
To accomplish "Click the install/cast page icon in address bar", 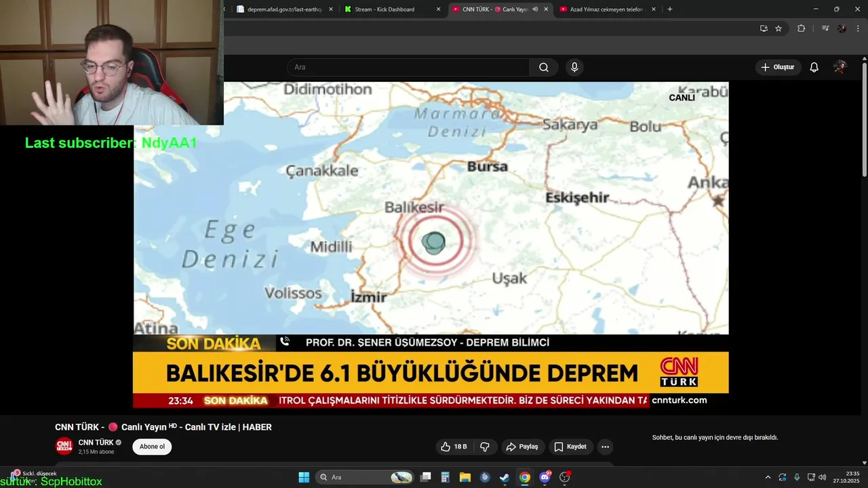I will click(x=764, y=28).
